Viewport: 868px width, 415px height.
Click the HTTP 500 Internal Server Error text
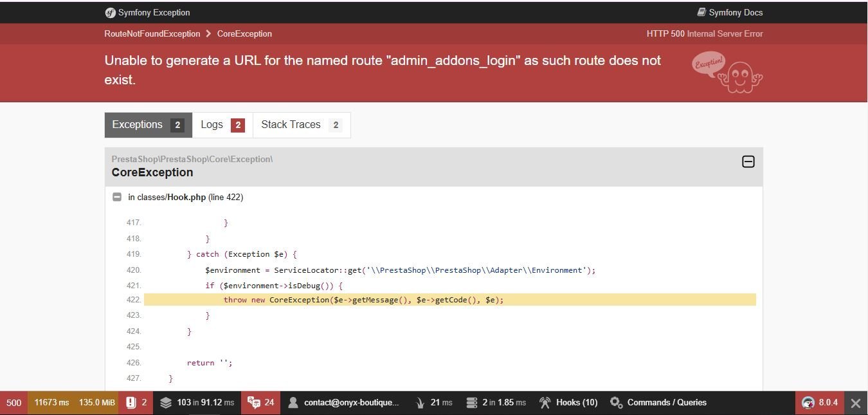pos(705,33)
